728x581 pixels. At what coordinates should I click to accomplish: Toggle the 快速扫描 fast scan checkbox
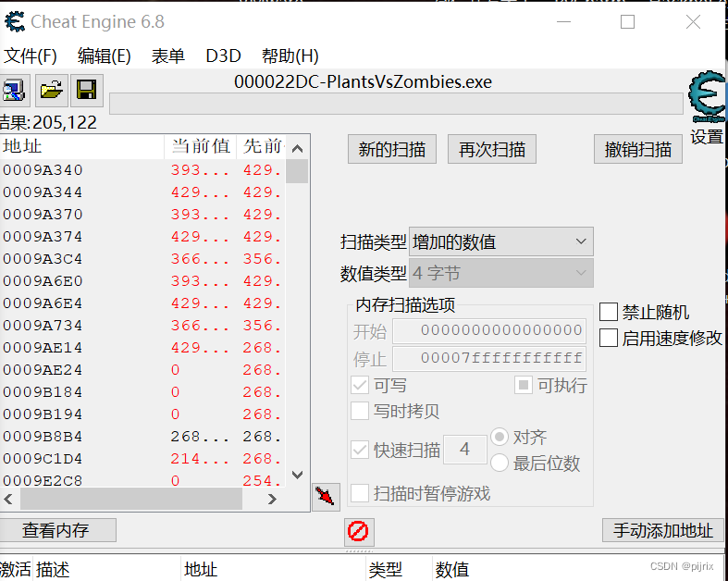(x=360, y=450)
